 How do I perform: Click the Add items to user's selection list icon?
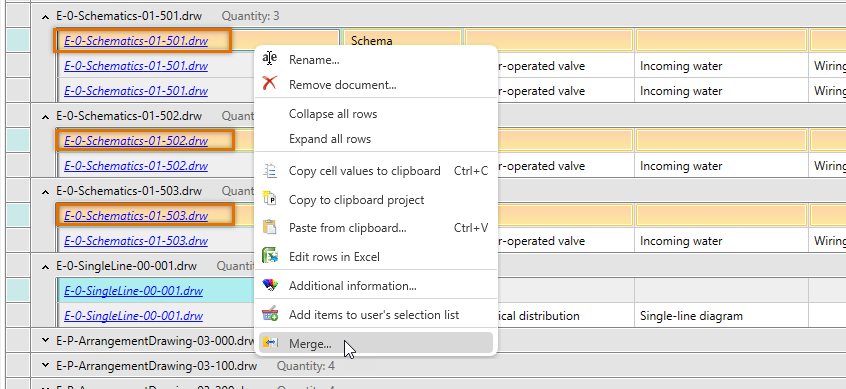click(x=269, y=315)
